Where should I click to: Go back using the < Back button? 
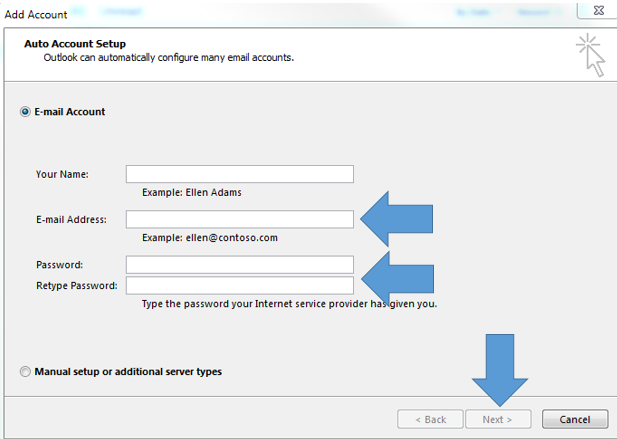point(430,419)
